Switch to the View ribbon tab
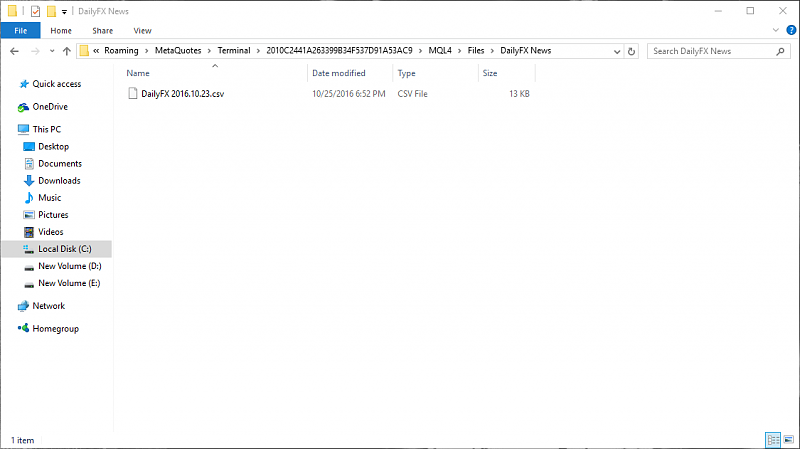The height and width of the screenshot is (449, 800). point(142,31)
